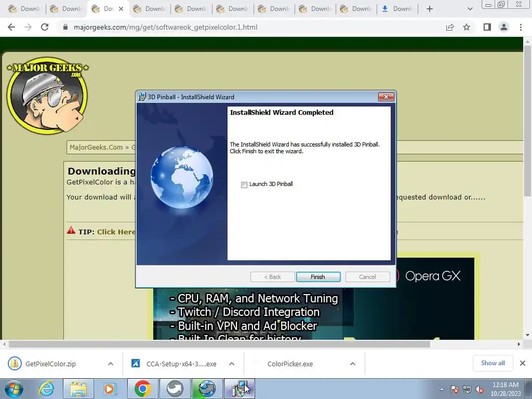Open the CCA-Setup-x64 exe download
Viewport: 532px width, 399px height.
click(174, 364)
